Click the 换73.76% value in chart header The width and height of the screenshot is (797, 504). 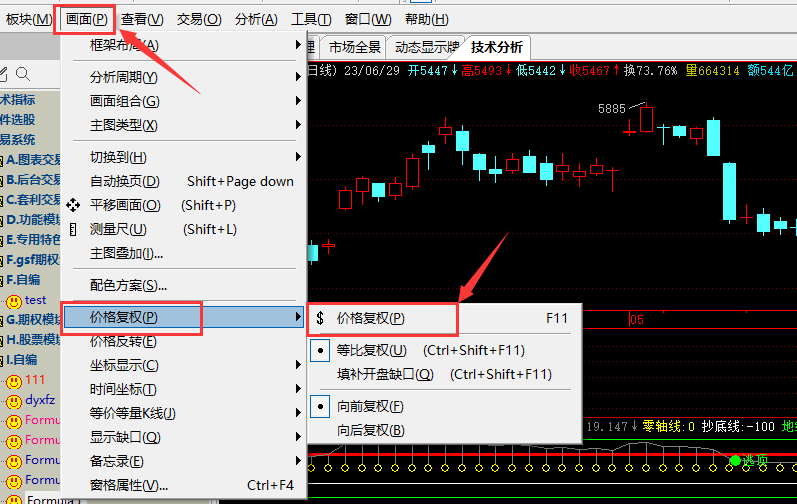tap(650, 71)
